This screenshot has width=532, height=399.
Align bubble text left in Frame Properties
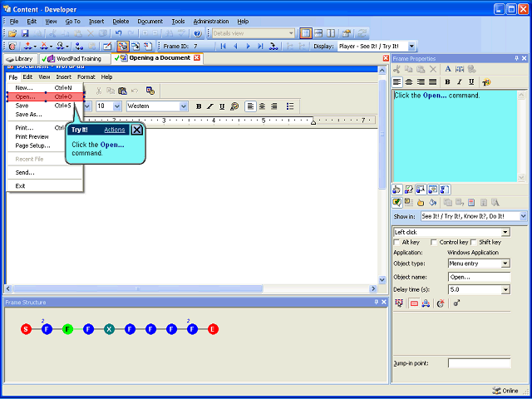tap(397, 81)
